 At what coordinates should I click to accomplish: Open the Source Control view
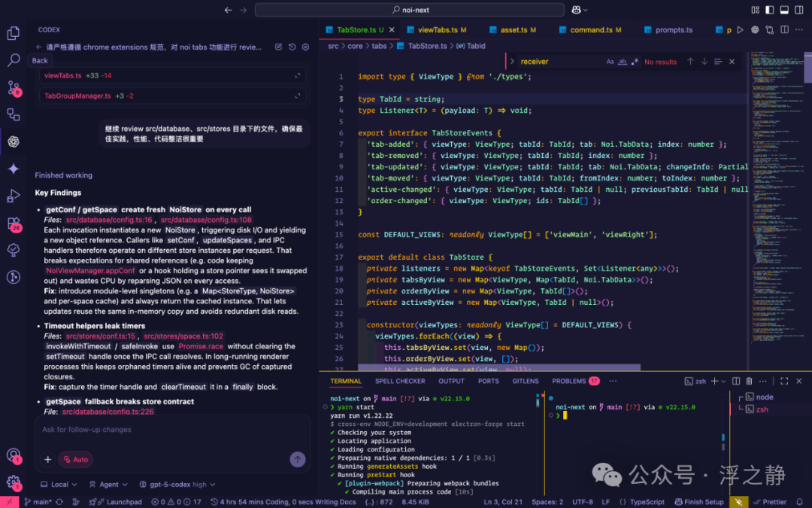point(14,87)
